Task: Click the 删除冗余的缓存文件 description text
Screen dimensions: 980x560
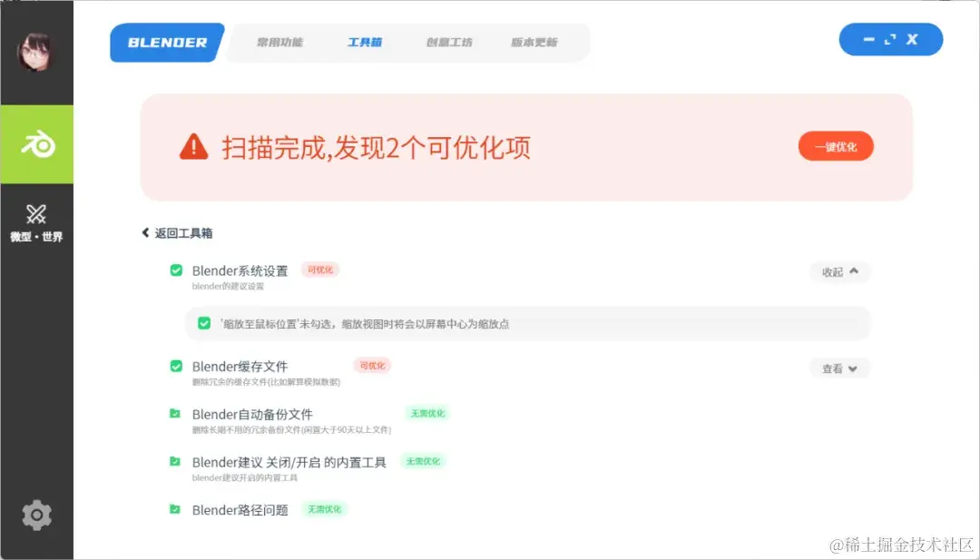Action: [x=266, y=382]
